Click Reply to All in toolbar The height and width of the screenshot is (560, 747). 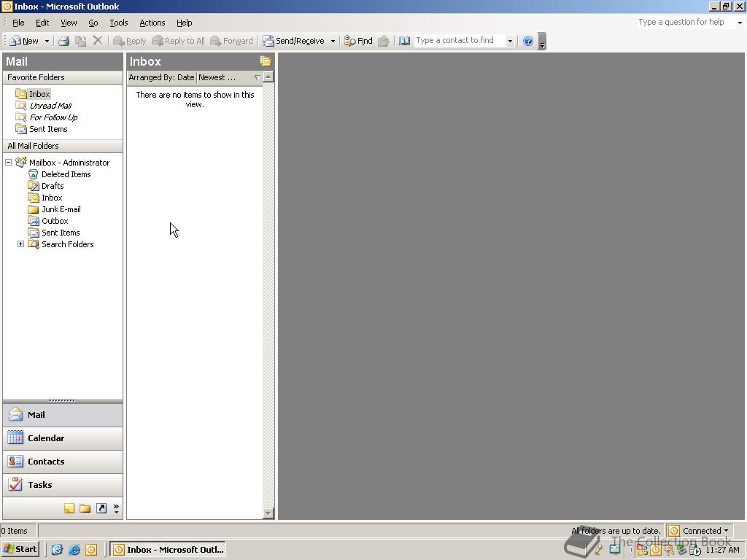pyautogui.click(x=178, y=41)
